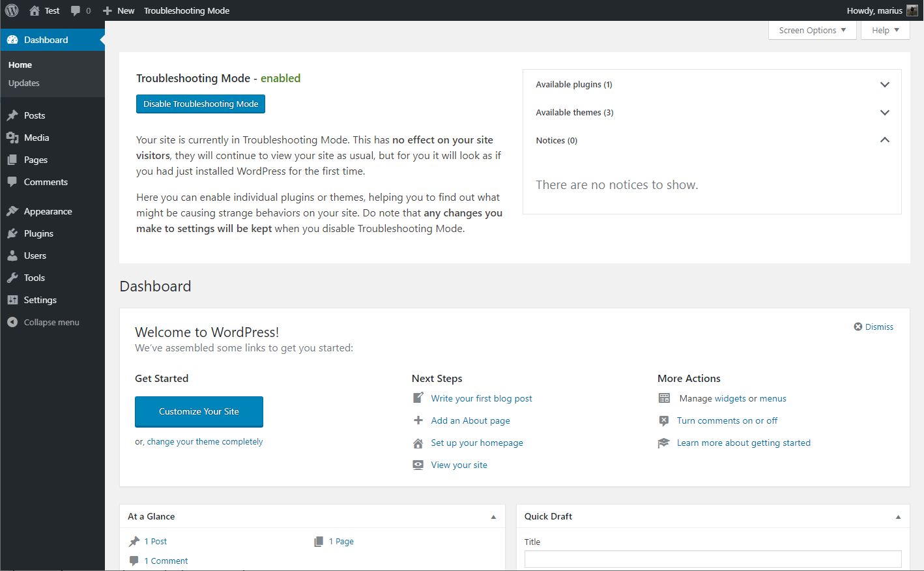Collapse the Notices section
924x571 pixels.
(884, 140)
